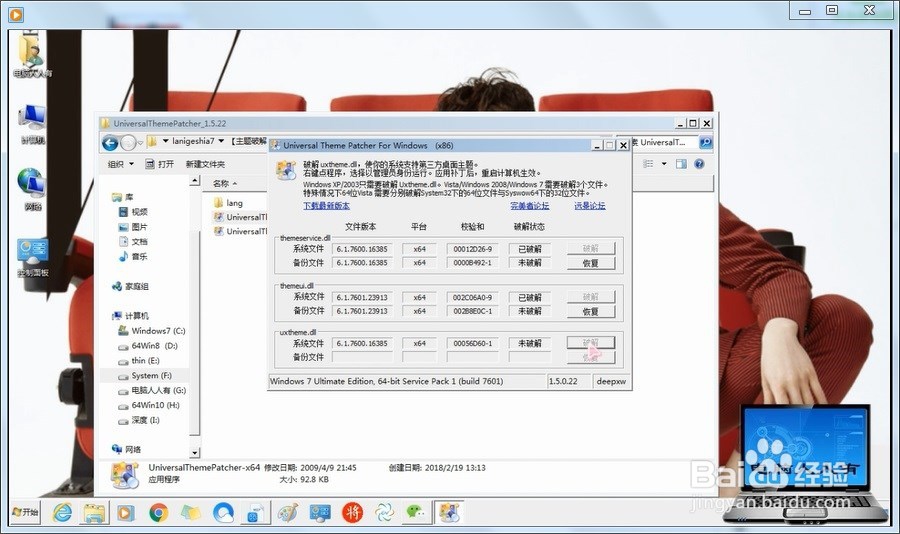
Task: Click the Explorer search magnifier button
Action: 705,142
